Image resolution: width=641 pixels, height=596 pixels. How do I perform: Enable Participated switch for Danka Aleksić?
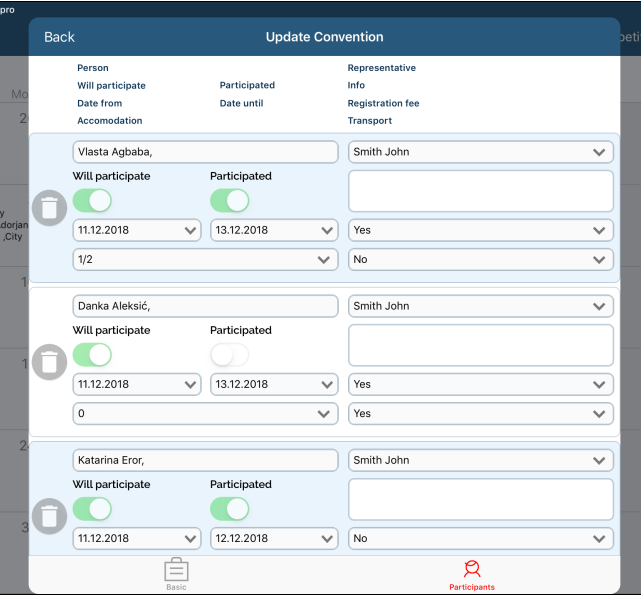(229, 355)
